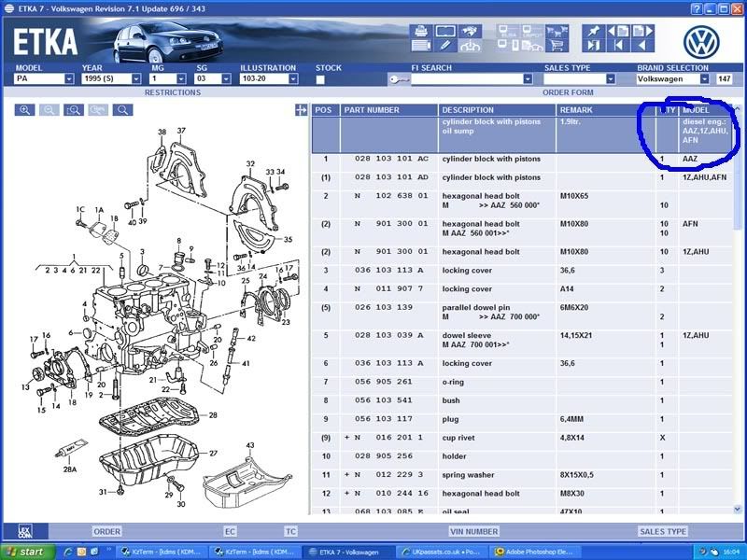The height and width of the screenshot is (560, 747).
Task: Click the Windows start button
Action: 28,552
